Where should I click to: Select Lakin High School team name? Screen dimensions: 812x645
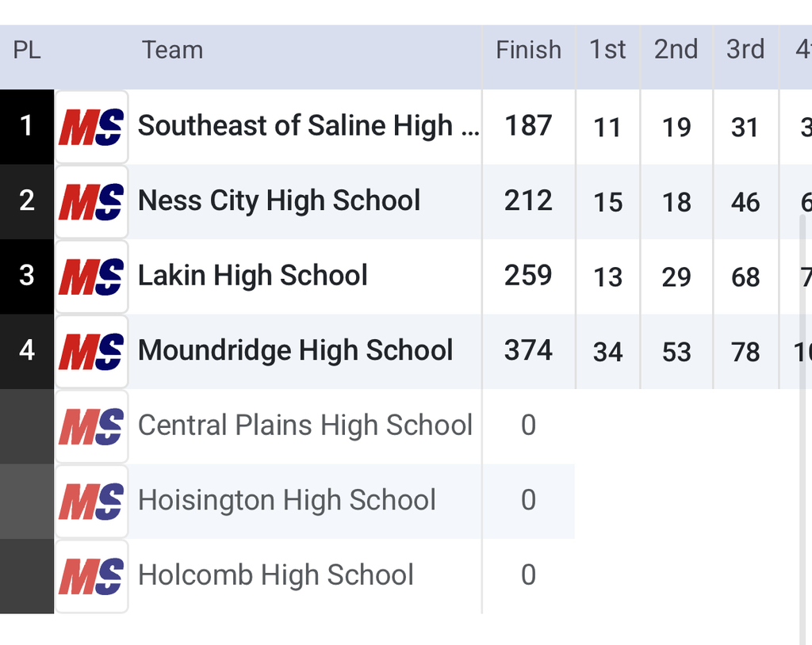point(252,276)
